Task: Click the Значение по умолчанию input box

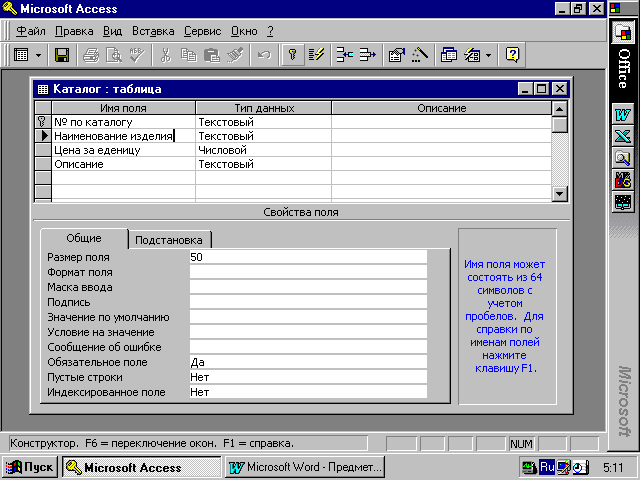Action: tap(308, 317)
